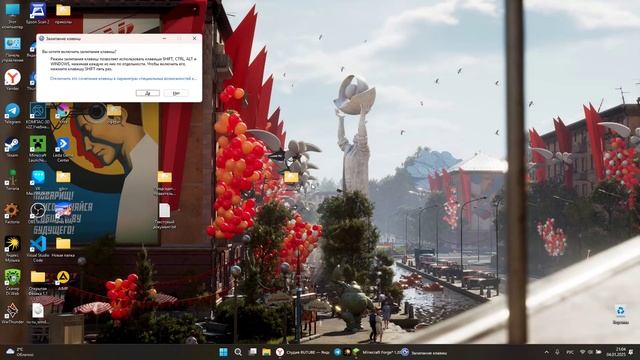The width and height of the screenshot is (640, 360).
Task: Open OBS Studio desktop shortcut
Action: click(x=38, y=213)
